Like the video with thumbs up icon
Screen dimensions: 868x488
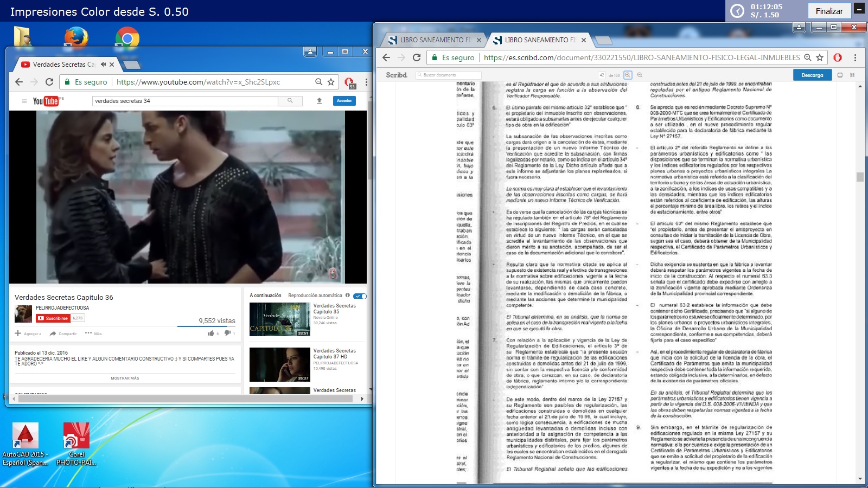click(211, 333)
